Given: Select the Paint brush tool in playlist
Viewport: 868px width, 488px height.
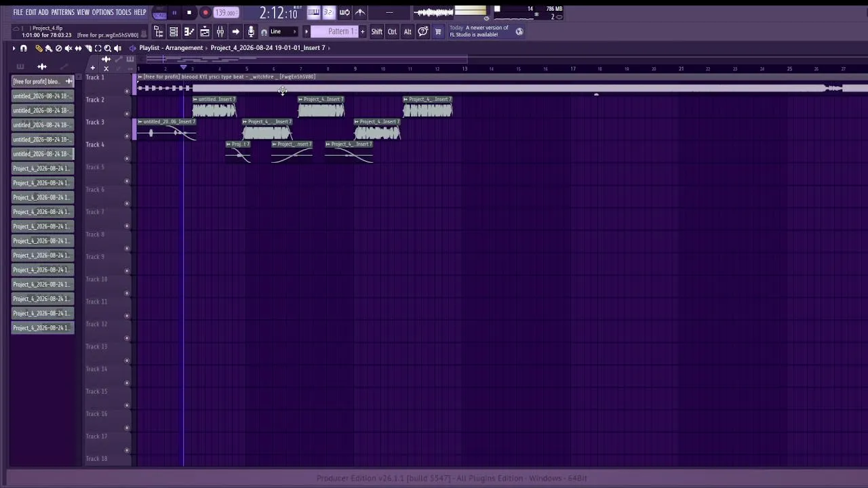Looking at the screenshot, I should coord(48,48).
